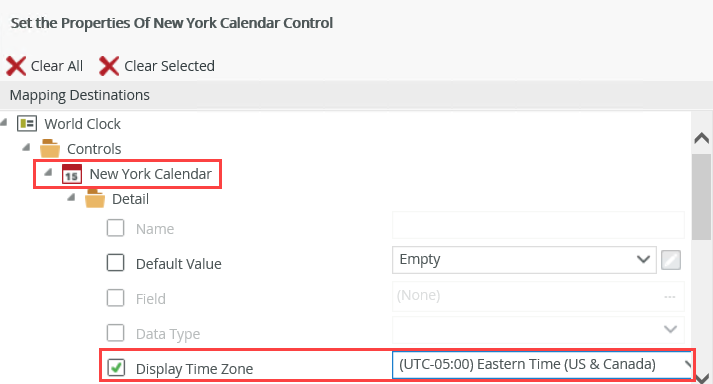Image resolution: width=713 pixels, height=384 pixels.
Task: Click the red X Clear Selected icon
Action: 109,66
